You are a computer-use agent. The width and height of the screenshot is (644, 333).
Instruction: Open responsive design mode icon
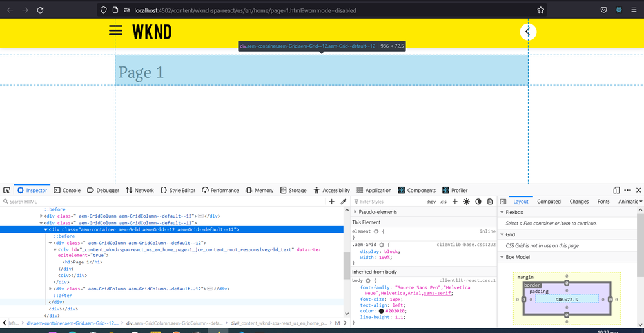point(616,191)
